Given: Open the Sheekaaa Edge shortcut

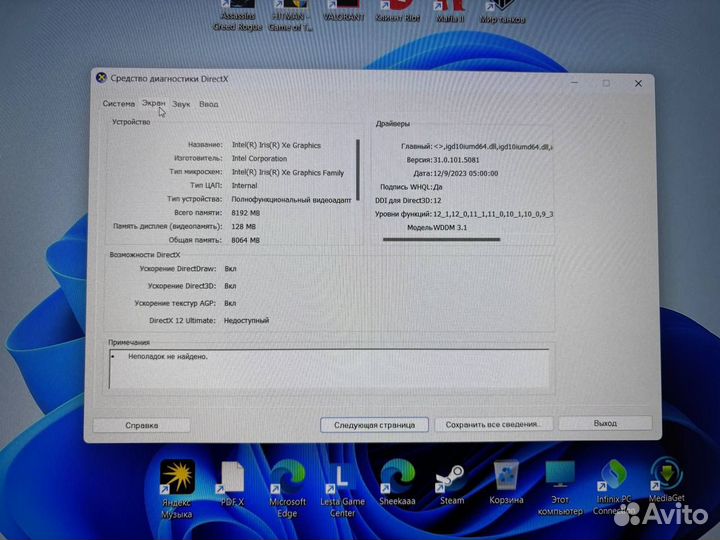Looking at the screenshot, I should [x=397, y=475].
